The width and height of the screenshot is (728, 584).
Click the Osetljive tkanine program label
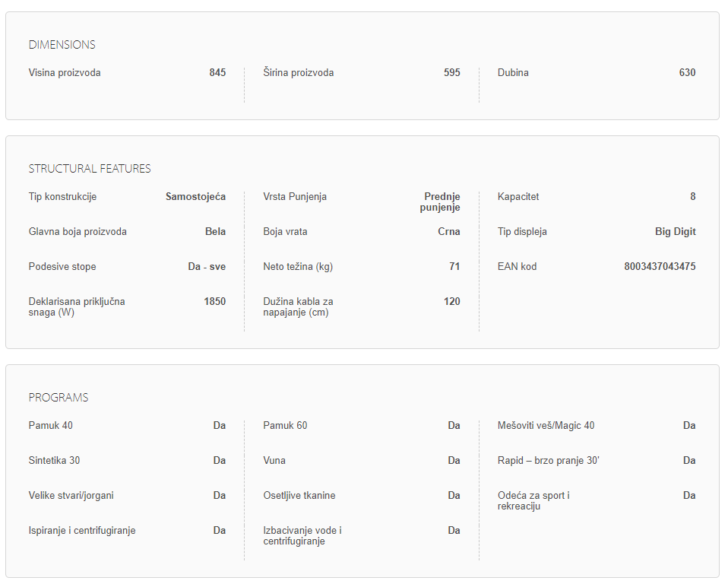[299, 496]
